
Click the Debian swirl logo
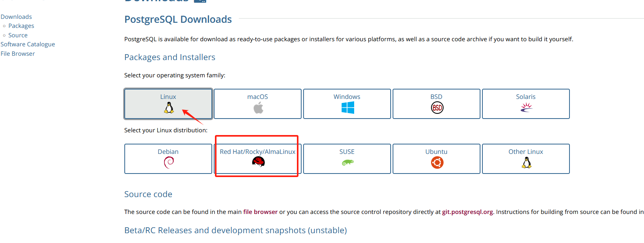169,162
